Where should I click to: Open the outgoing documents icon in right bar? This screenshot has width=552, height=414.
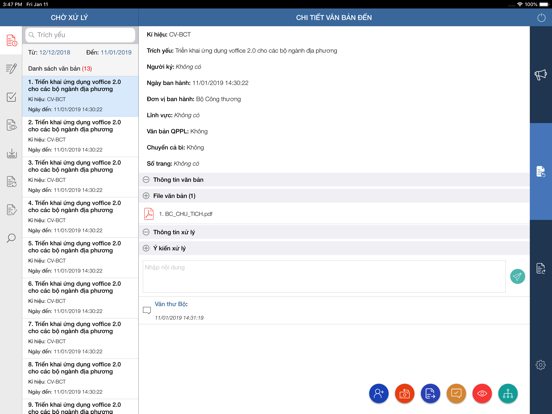click(541, 269)
